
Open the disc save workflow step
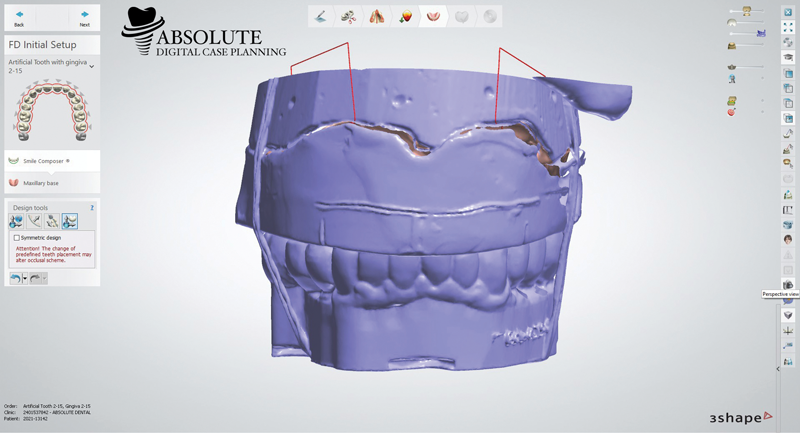489,17
